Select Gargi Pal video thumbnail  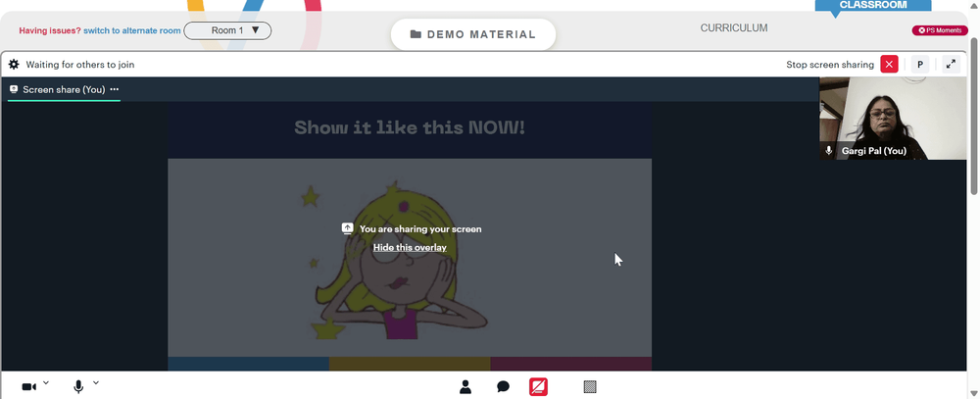click(893, 119)
